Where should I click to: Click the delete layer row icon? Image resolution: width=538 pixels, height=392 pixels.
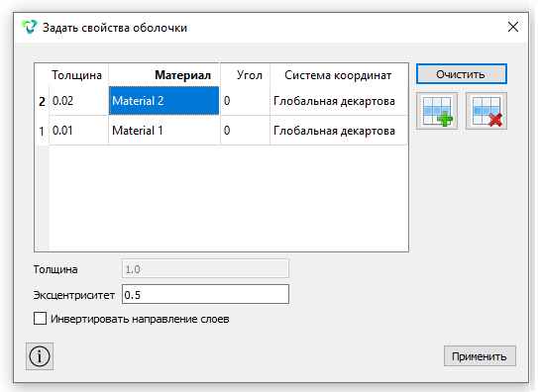[486, 111]
